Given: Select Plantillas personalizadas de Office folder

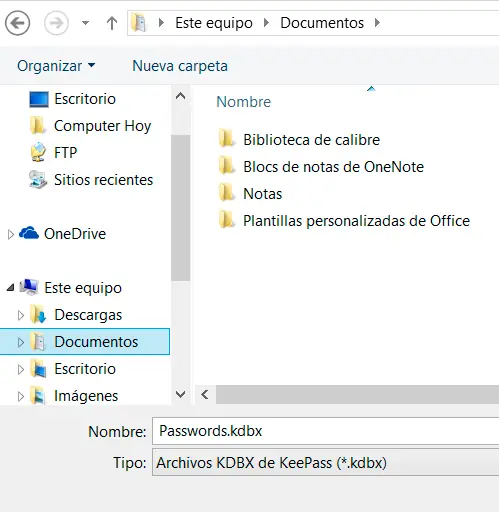Looking at the screenshot, I should click(356, 221).
